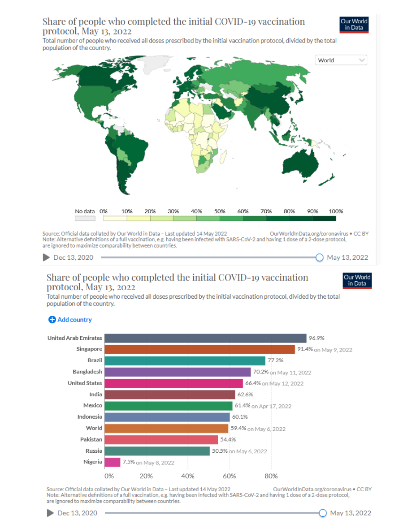Click the bar chart timeline slider handle
This screenshot has width=399, height=532.
322,513
